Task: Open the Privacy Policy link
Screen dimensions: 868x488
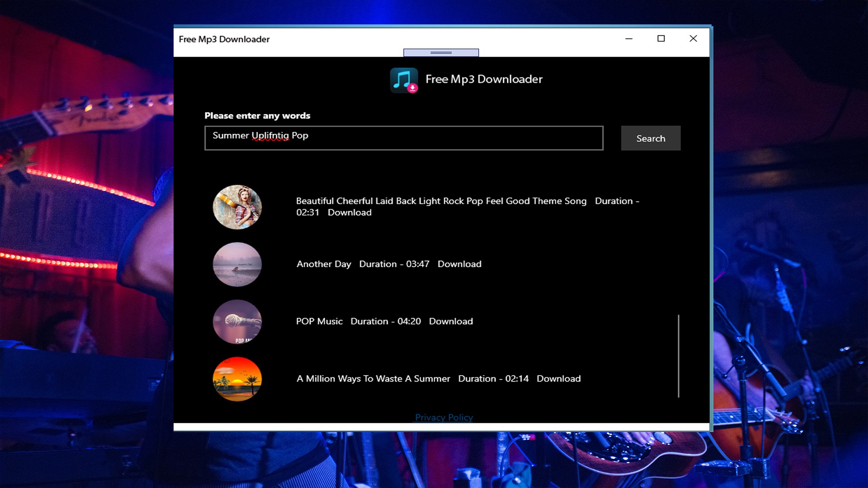Action: pos(443,417)
